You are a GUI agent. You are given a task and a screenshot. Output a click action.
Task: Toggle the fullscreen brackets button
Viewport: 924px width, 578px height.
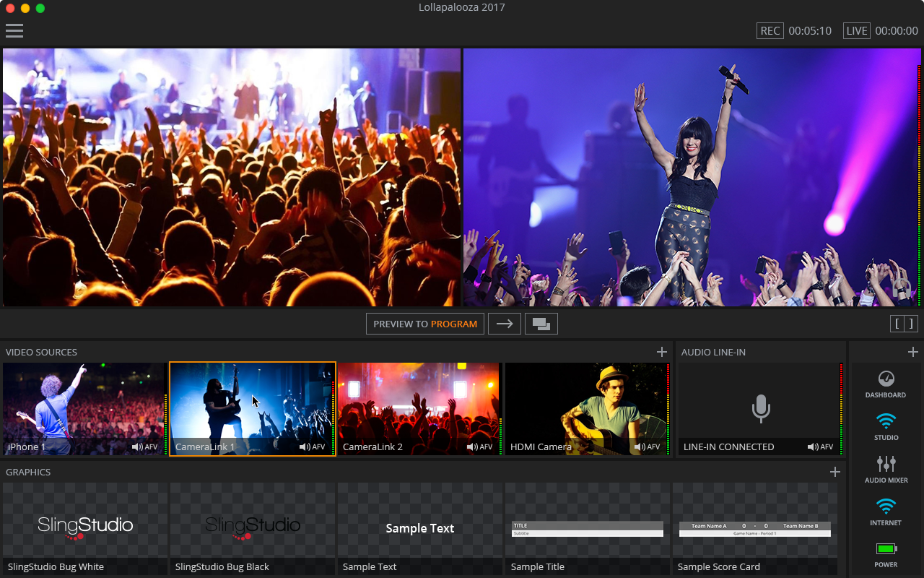[905, 324]
